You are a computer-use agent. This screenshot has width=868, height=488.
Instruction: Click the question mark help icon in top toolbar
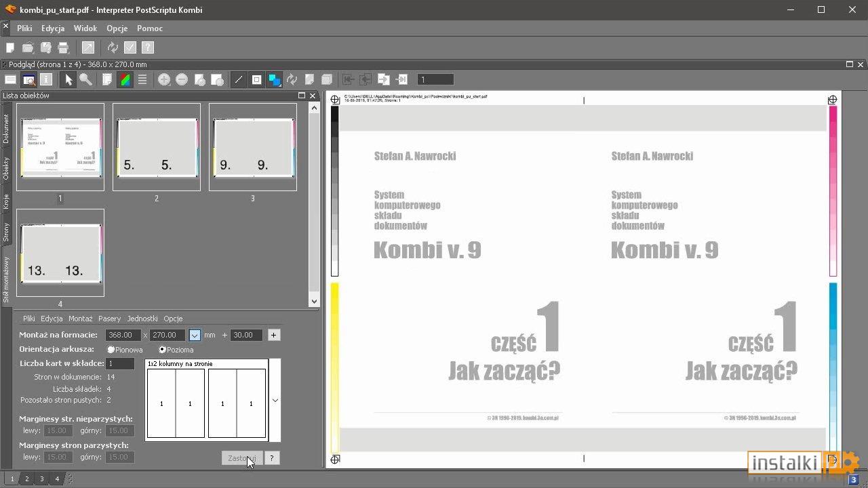[x=148, y=47]
